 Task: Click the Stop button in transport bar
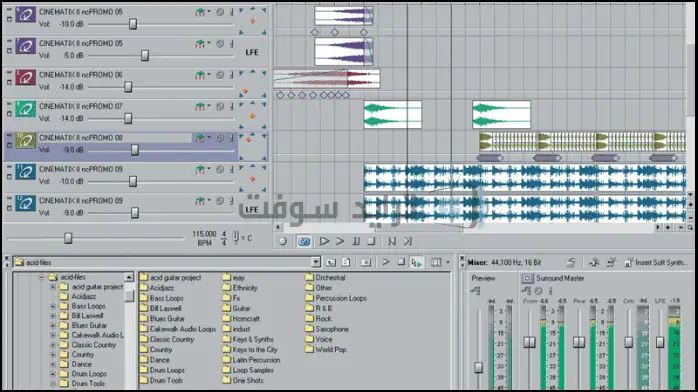371,241
